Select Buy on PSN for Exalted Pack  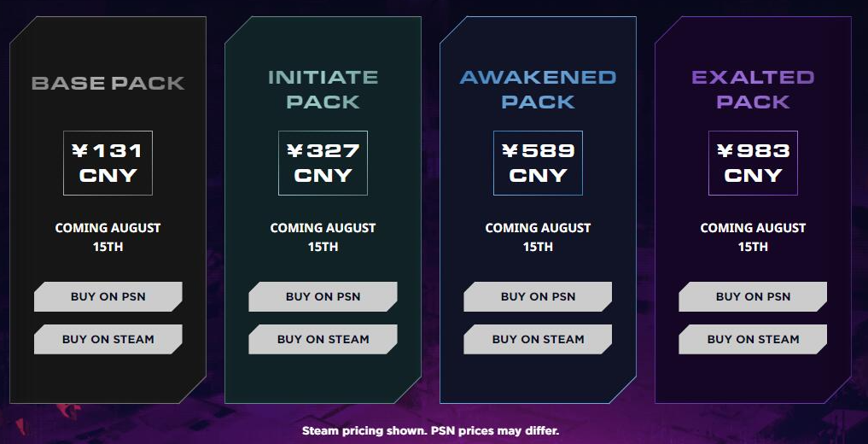[x=753, y=296]
